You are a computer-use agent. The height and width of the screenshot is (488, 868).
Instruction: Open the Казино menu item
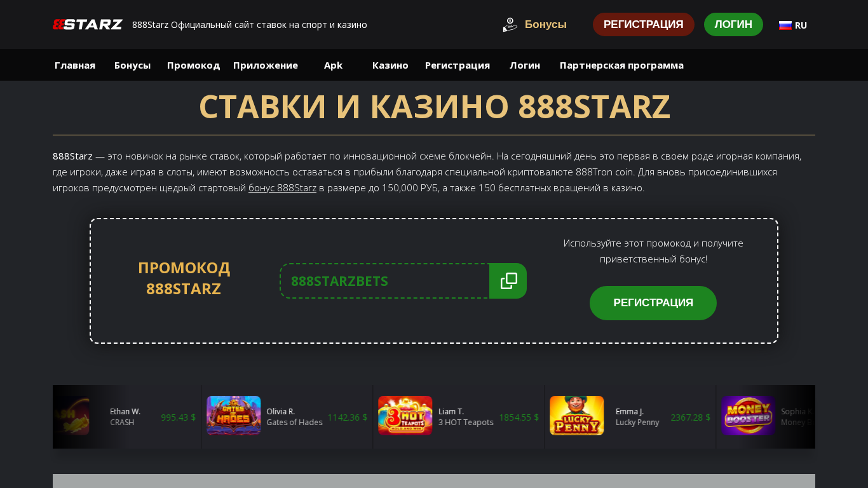(x=390, y=65)
